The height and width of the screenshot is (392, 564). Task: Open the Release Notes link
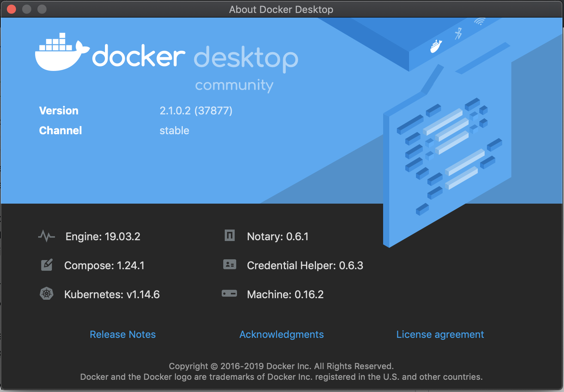[122, 334]
